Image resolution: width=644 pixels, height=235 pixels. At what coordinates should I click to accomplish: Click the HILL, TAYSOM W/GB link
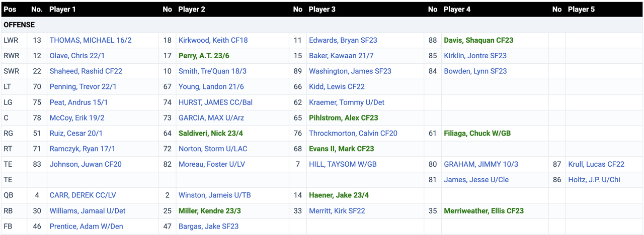coord(343,164)
